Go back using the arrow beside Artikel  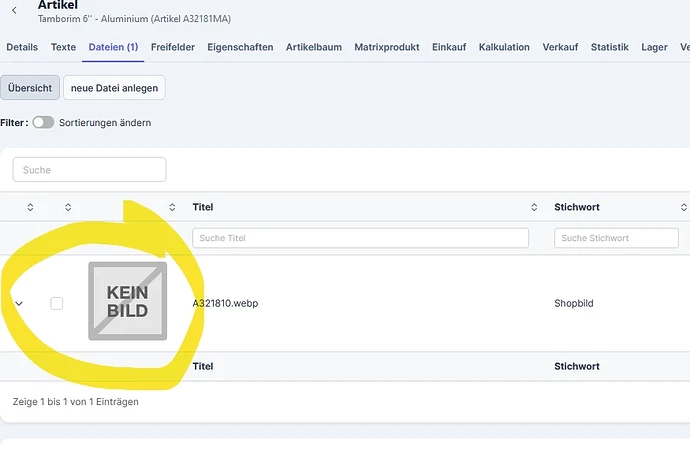point(15,10)
